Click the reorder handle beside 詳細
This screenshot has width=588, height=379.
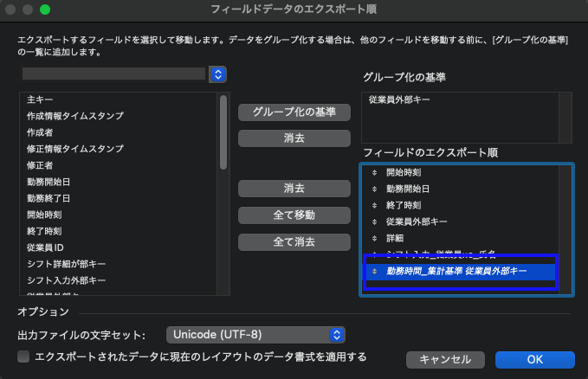pos(374,238)
